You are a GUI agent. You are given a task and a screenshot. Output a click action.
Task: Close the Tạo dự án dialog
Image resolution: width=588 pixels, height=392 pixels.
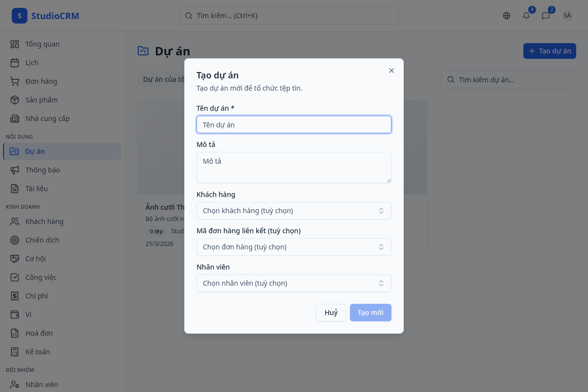coord(392,71)
